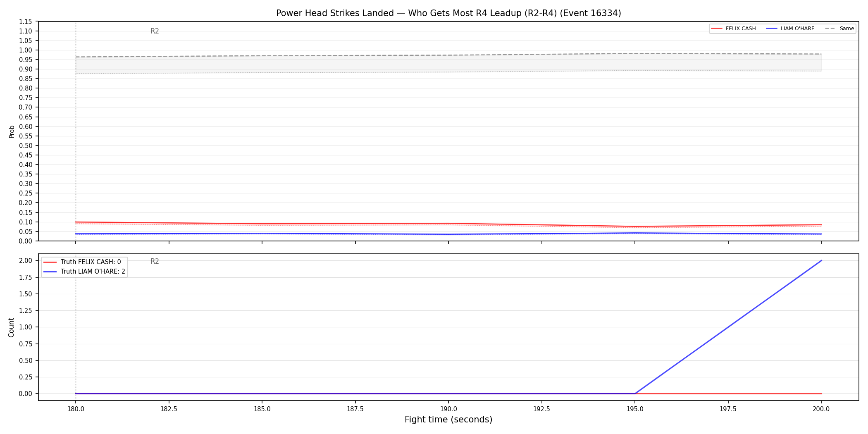Click the Count y-axis label
Viewport: 868px width, 434px height.
11,327
